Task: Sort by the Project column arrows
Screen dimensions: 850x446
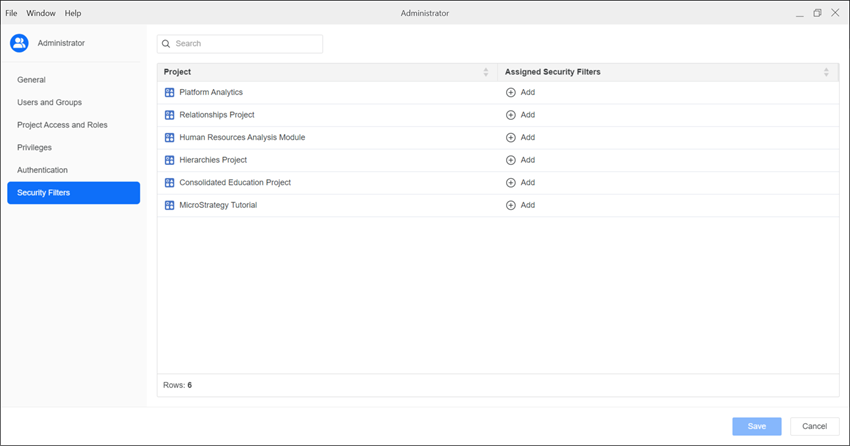Action: tap(486, 72)
